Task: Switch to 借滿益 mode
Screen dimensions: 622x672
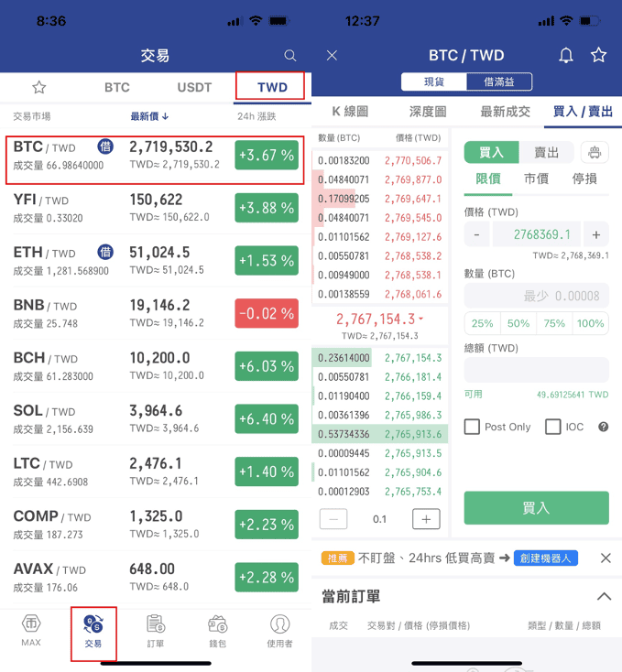Action: (499, 81)
